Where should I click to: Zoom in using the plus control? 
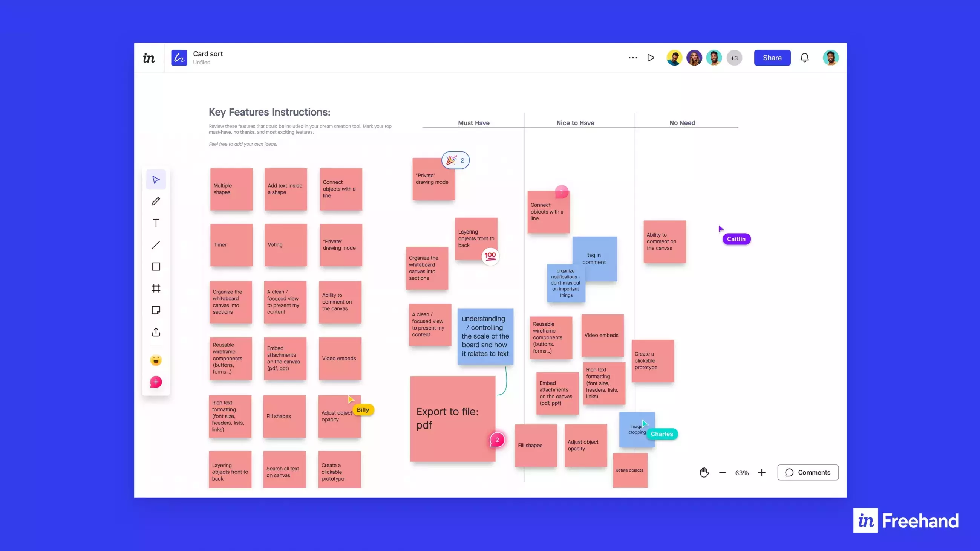point(762,472)
